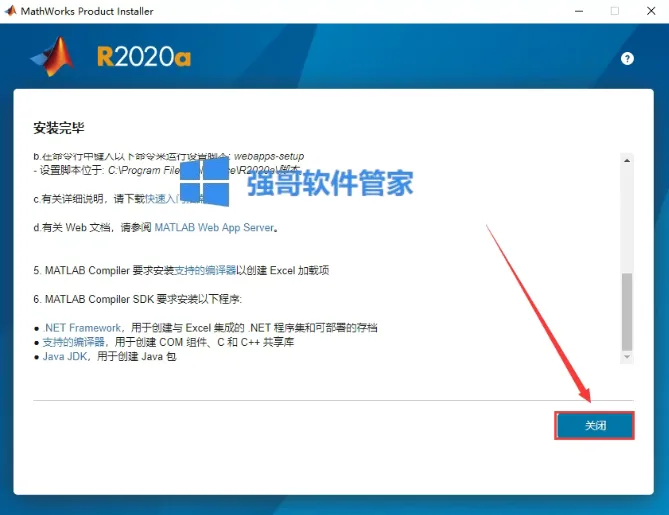
Task: Click the scrollbar down arrow
Action: point(627,357)
